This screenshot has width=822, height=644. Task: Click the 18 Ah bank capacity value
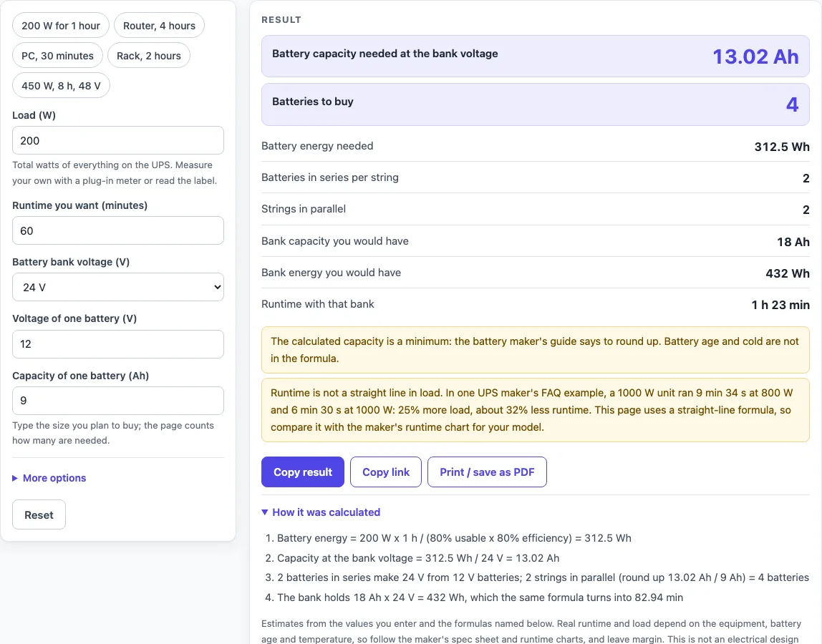point(793,242)
